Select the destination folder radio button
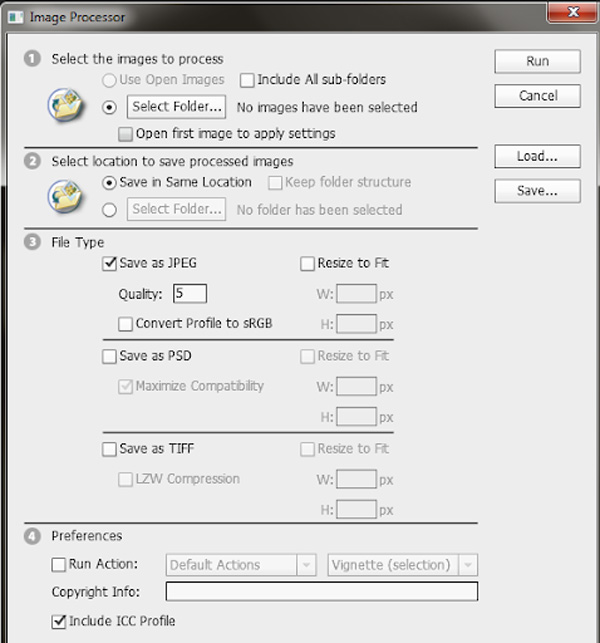The width and height of the screenshot is (600, 643). pyautogui.click(x=109, y=210)
